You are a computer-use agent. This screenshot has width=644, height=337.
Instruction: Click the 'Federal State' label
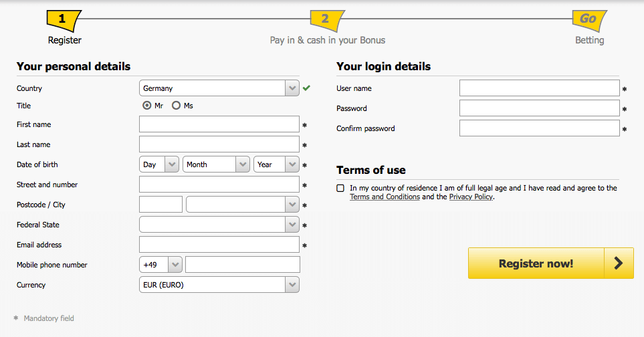(38, 225)
